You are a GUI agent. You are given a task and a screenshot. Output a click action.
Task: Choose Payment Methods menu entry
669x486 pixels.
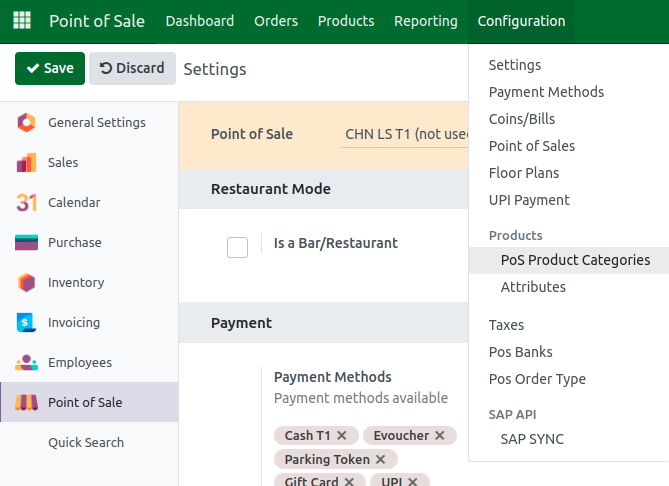546,92
